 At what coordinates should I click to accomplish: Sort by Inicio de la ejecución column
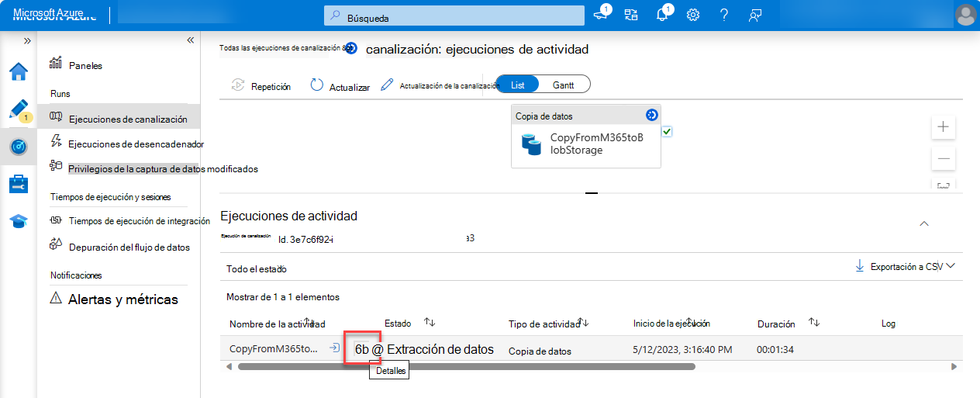671,324
